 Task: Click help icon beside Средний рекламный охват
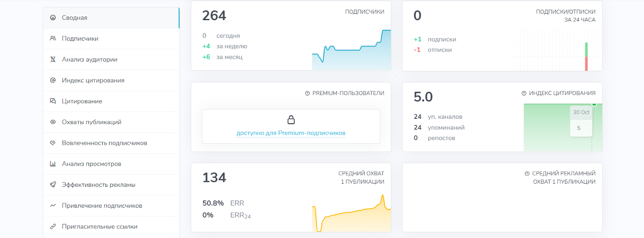tap(527, 174)
